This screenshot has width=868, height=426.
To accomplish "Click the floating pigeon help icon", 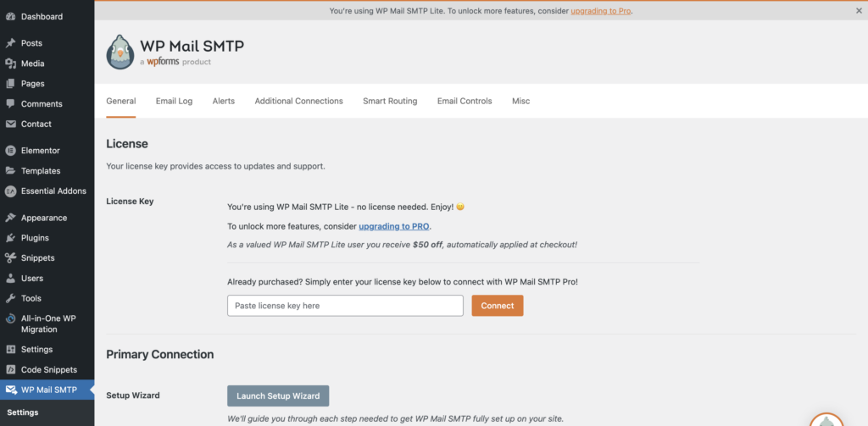I will click(x=826, y=420).
